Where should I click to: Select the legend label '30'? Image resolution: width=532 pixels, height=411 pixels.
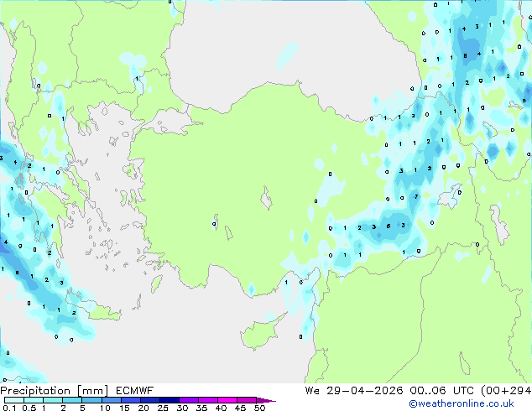tap(182, 408)
